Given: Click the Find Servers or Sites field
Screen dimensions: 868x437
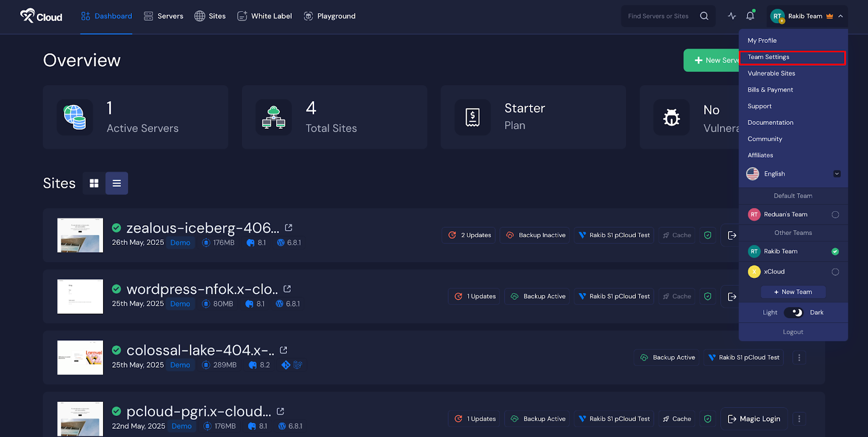Looking at the screenshot, I should [659, 16].
